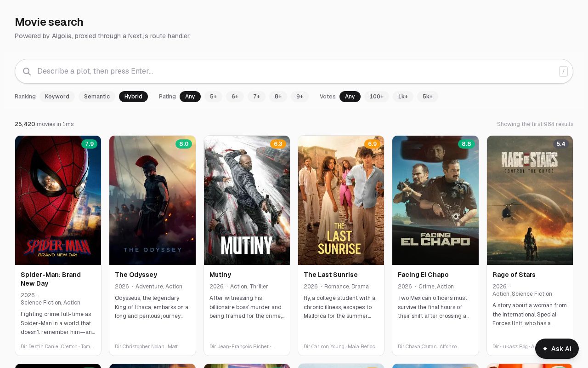Filter by rating 5+
The width and height of the screenshot is (588, 368).
[x=213, y=97]
